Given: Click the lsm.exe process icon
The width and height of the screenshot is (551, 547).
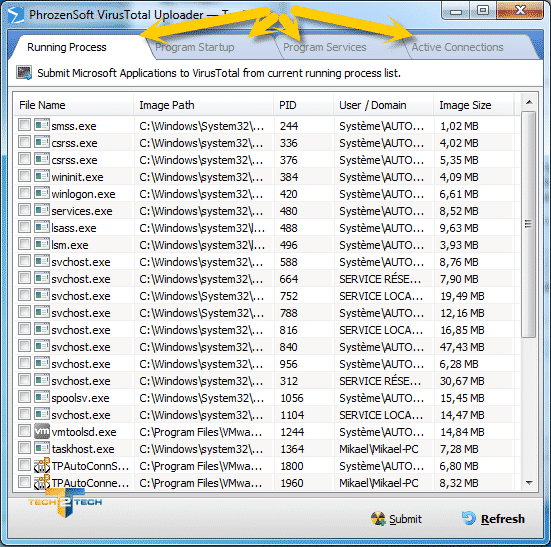Looking at the screenshot, I should pyautogui.click(x=42, y=244).
